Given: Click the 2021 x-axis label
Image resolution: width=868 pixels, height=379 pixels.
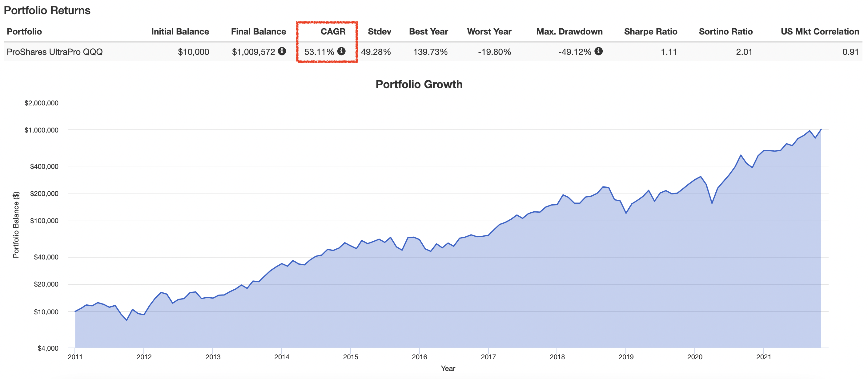Looking at the screenshot, I should click(764, 357).
